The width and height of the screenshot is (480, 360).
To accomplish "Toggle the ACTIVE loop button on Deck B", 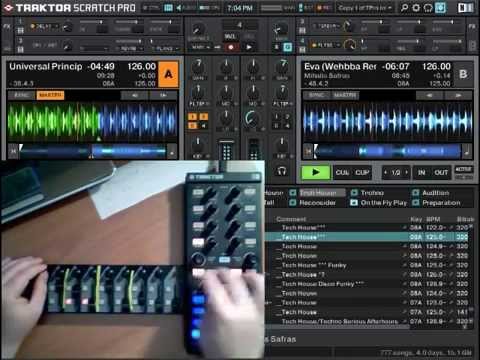I will click(463, 169).
